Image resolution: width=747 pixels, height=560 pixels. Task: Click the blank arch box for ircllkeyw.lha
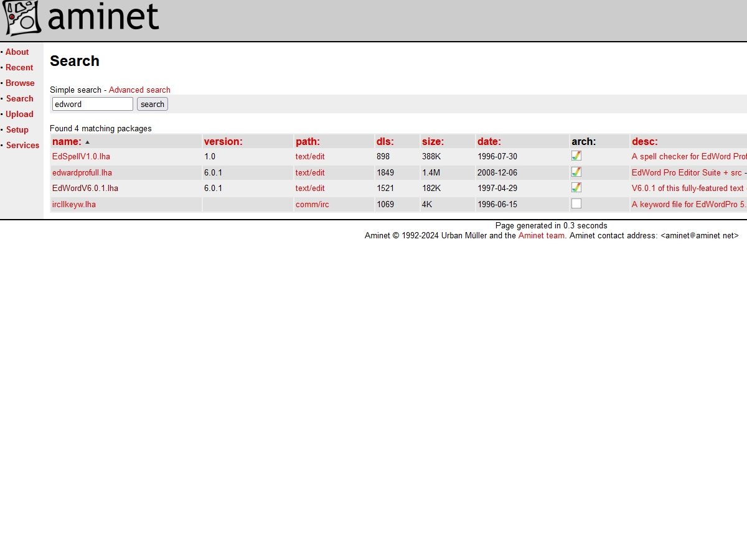coord(576,203)
